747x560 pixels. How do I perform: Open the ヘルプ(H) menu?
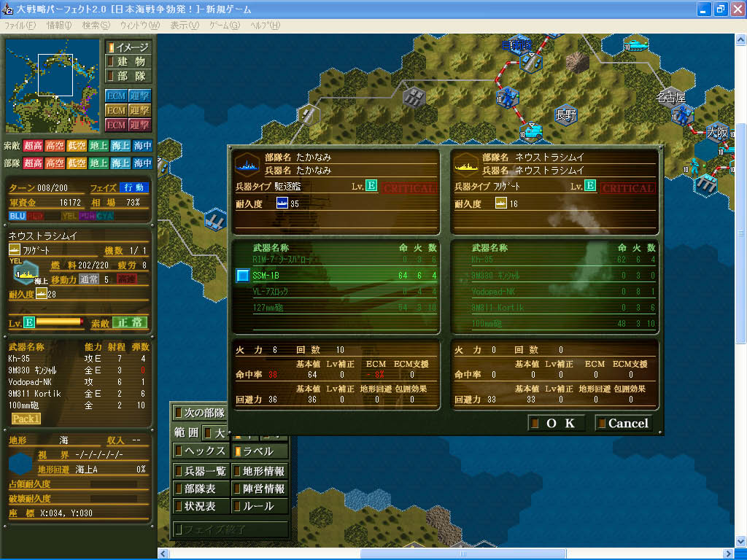[265, 26]
